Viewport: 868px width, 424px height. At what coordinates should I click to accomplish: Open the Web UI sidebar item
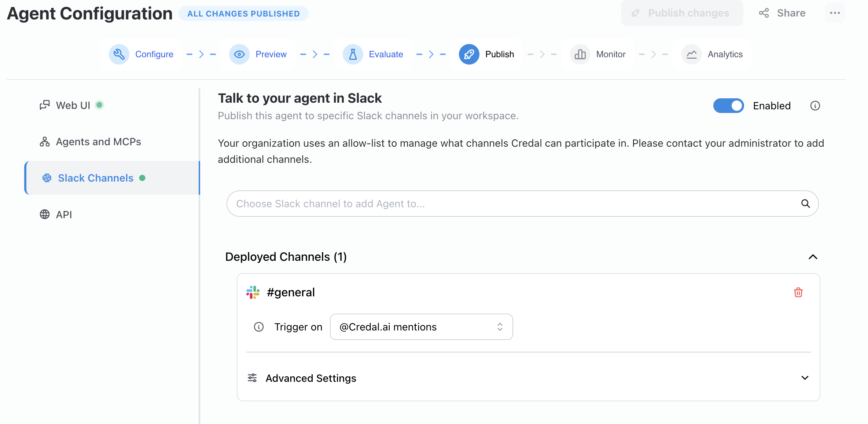point(73,105)
